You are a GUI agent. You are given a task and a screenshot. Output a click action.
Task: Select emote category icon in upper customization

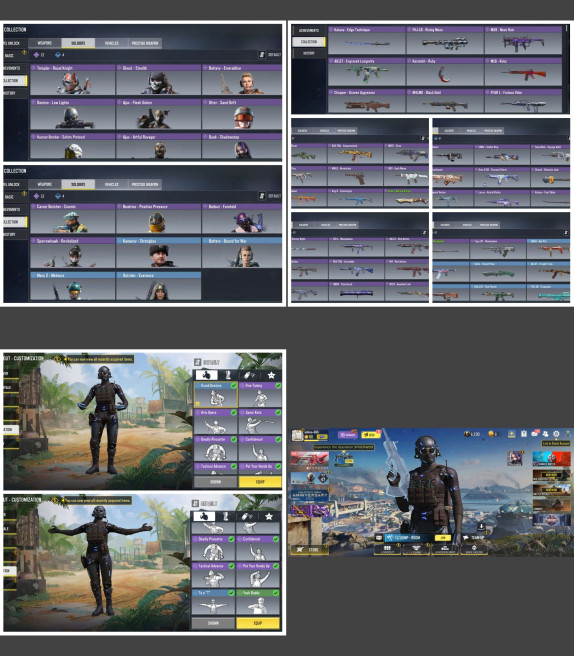(x=206, y=375)
